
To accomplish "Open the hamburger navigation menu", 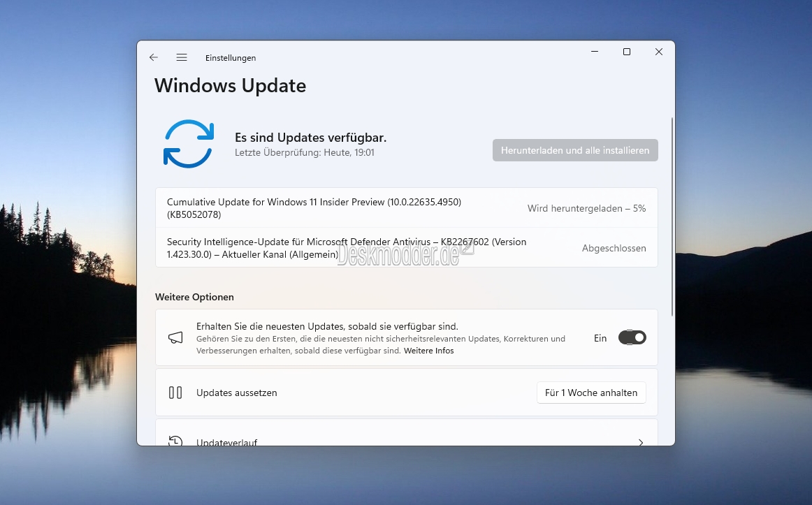I will pyautogui.click(x=181, y=57).
